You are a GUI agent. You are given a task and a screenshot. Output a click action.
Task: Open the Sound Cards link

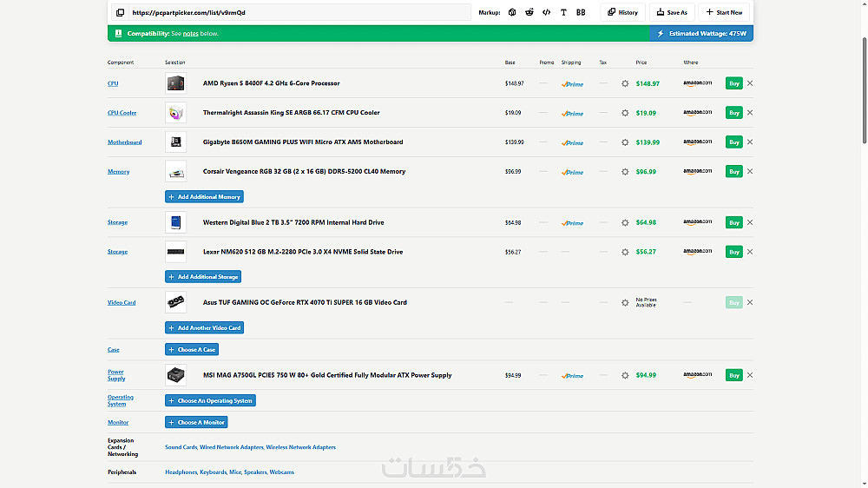[181, 447]
